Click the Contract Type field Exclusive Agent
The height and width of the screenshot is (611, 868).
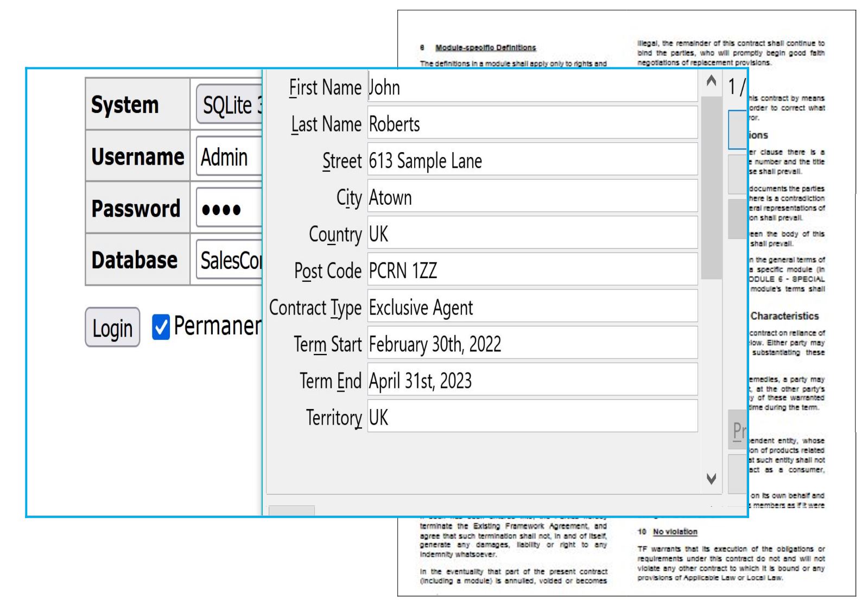tap(533, 306)
